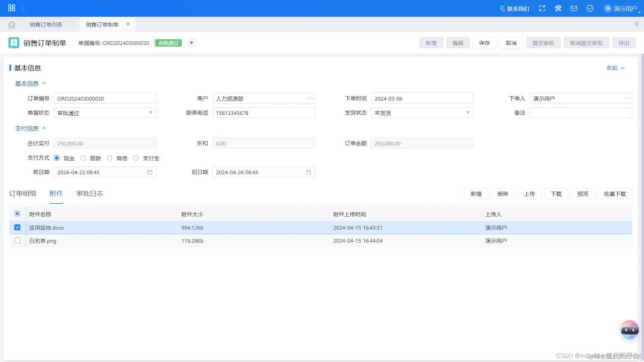Screen dimensions: 644x362
Task: Click the 备注 input field
Action: tap(581, 113)
